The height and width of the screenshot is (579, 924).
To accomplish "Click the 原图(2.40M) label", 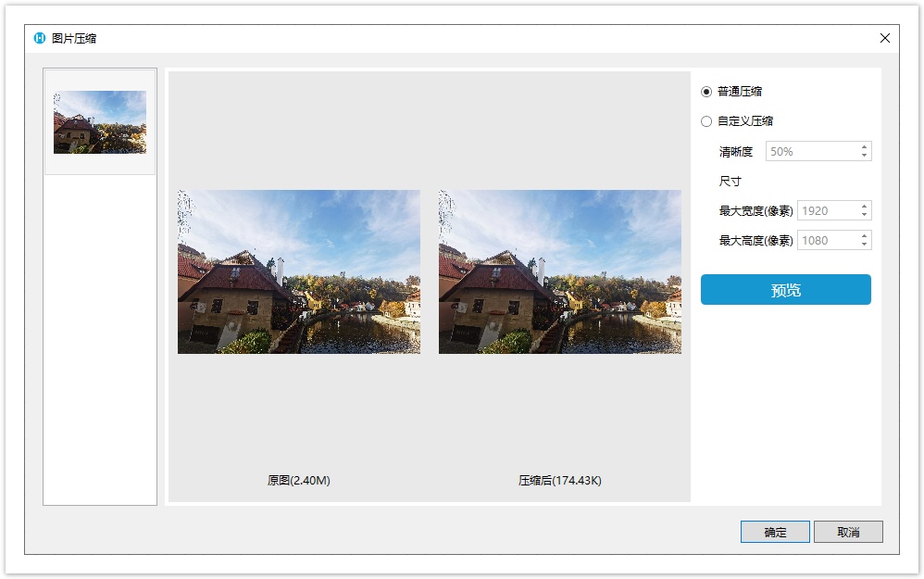I will pyautogui.click(x=299, y=481).
